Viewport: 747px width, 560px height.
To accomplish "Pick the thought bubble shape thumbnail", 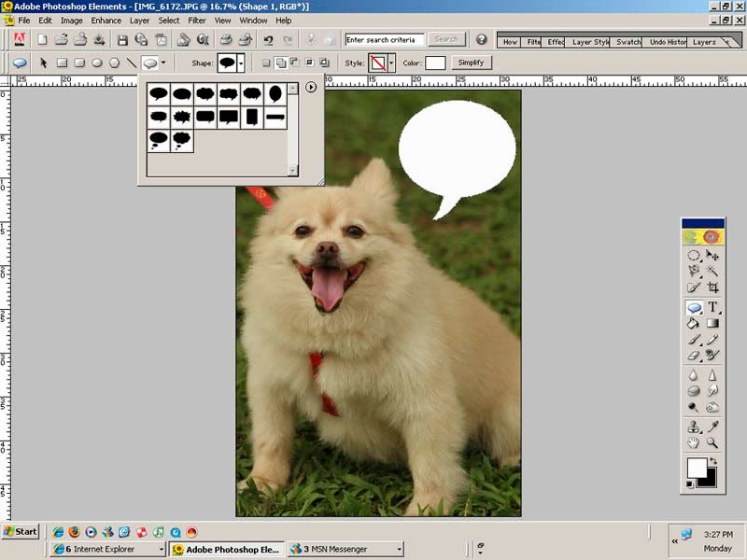I will (x=159, y=141).
